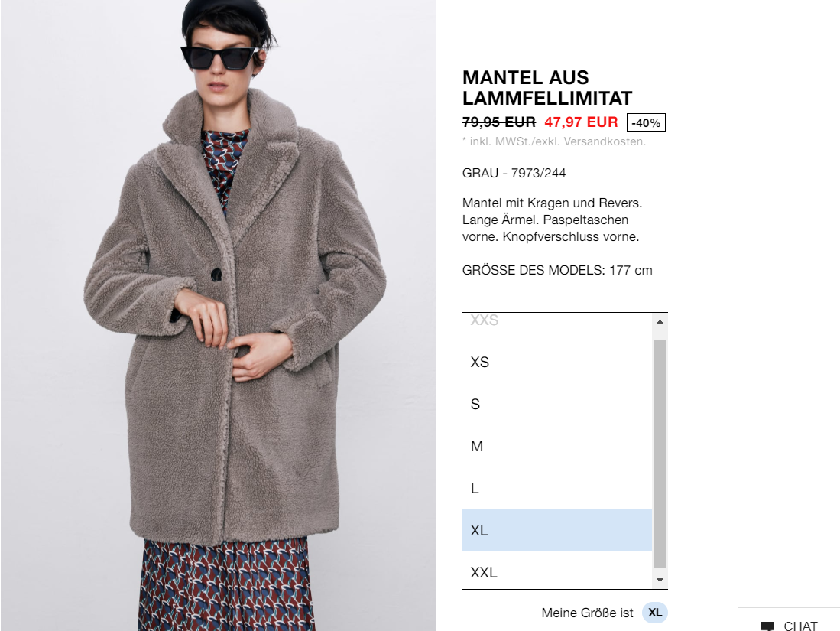
Task: Select size XS from the list
Action: point(557,362)
